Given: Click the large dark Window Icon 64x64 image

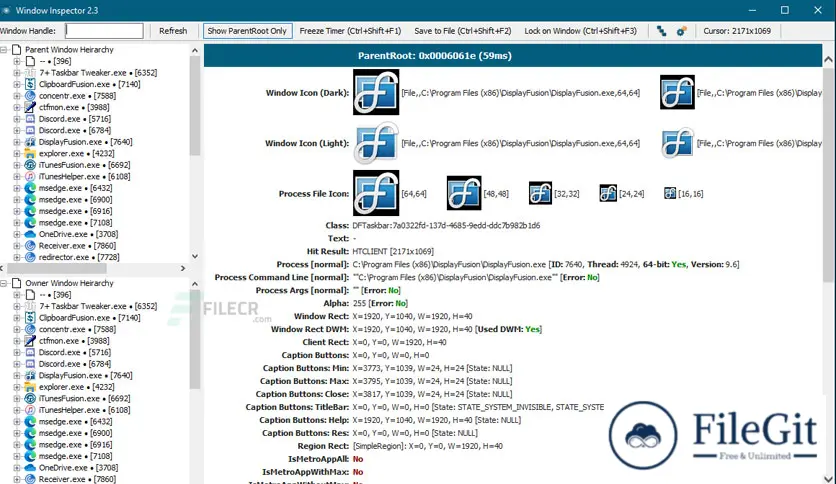Looking at the screenshot, I should coord(376,92).
